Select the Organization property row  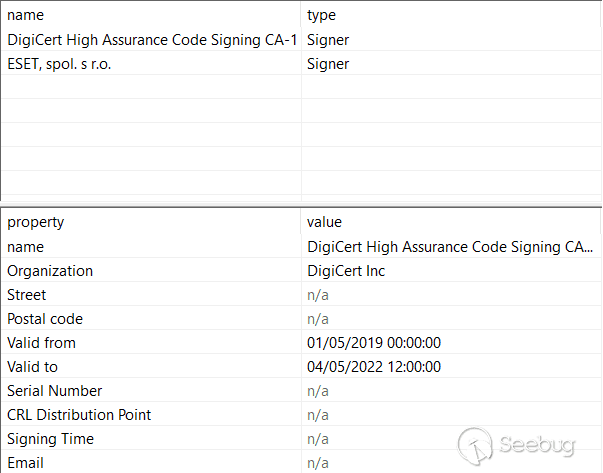click(x=50, y=271)
